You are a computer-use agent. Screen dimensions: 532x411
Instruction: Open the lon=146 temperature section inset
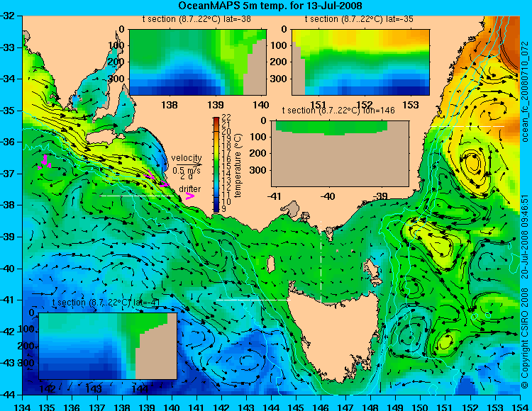pos(340,154)
